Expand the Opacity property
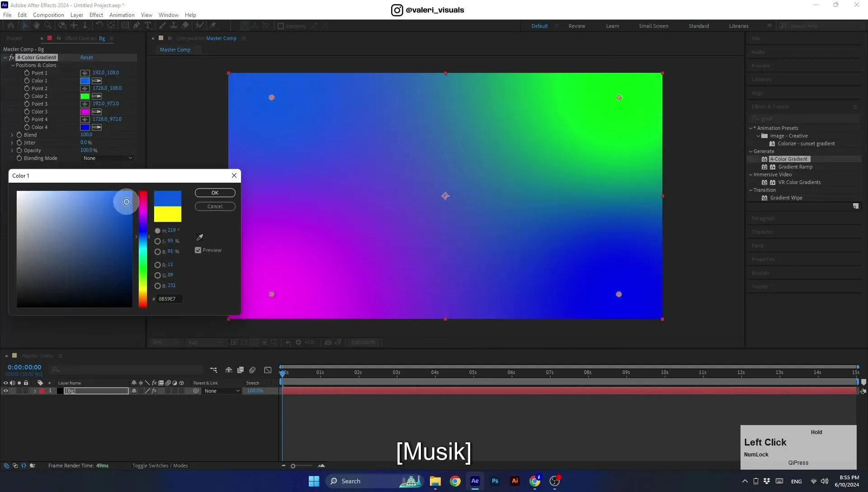 point(12,151)
